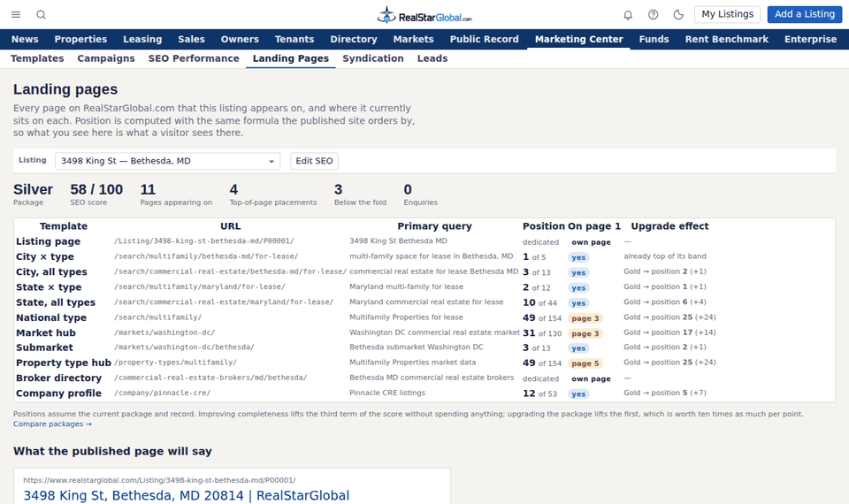Open the Marketing Center menu
This screenshot has width=849, height=504.
pos(578,39)
